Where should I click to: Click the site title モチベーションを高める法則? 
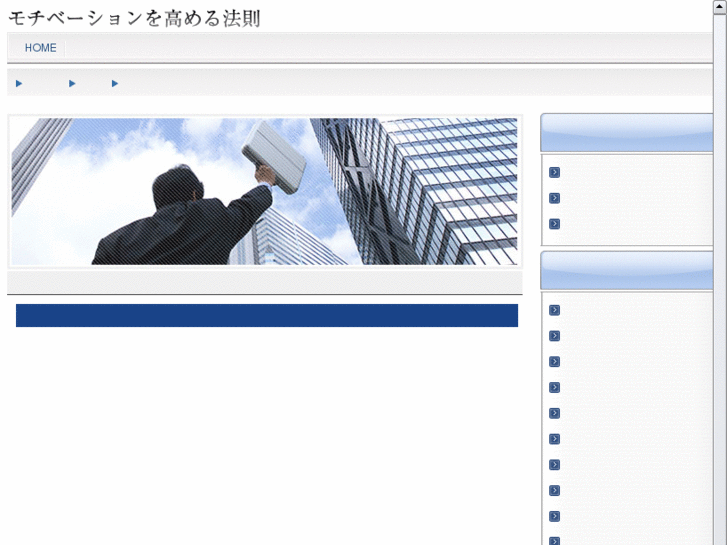click(134, 19)
